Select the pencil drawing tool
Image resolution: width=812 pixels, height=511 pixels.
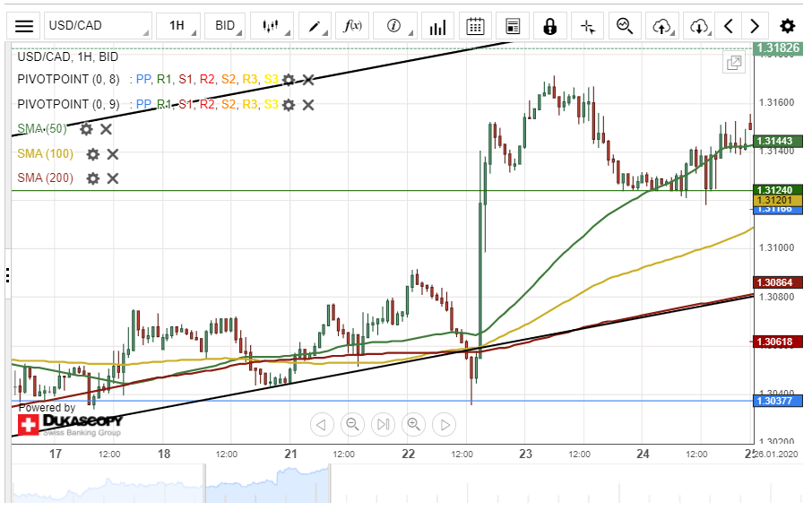pyautogui.click(x=315, y=26)
